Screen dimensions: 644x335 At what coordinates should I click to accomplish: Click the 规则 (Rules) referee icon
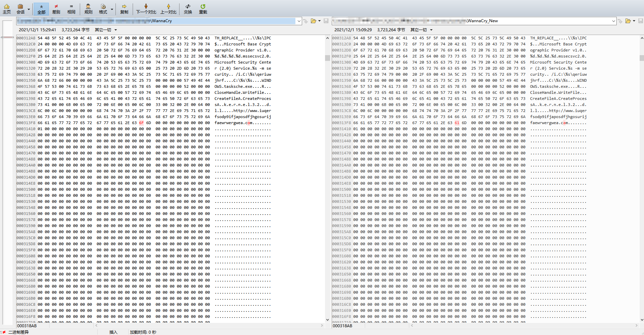point(88,9)
